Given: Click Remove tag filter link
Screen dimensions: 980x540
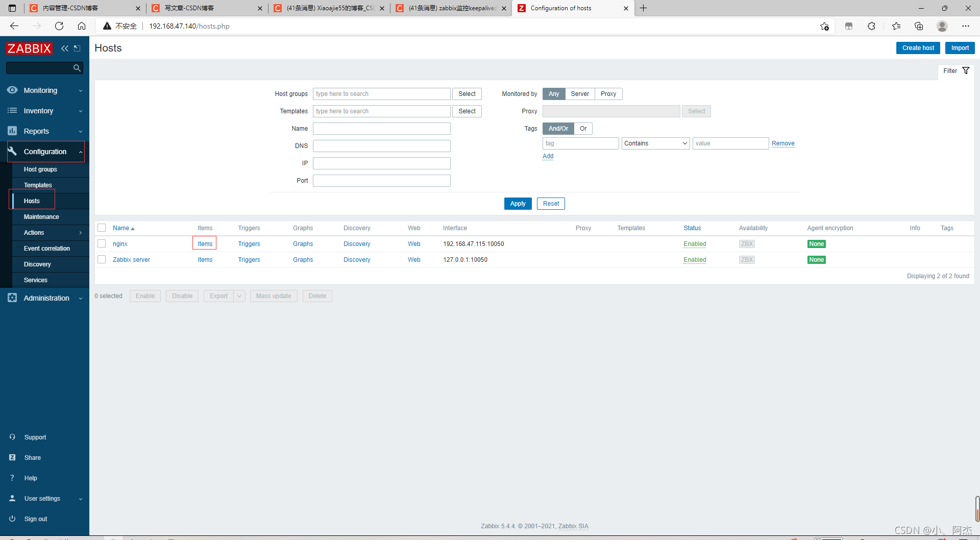Looking at the screenshot, I should (x=783, y=143).
